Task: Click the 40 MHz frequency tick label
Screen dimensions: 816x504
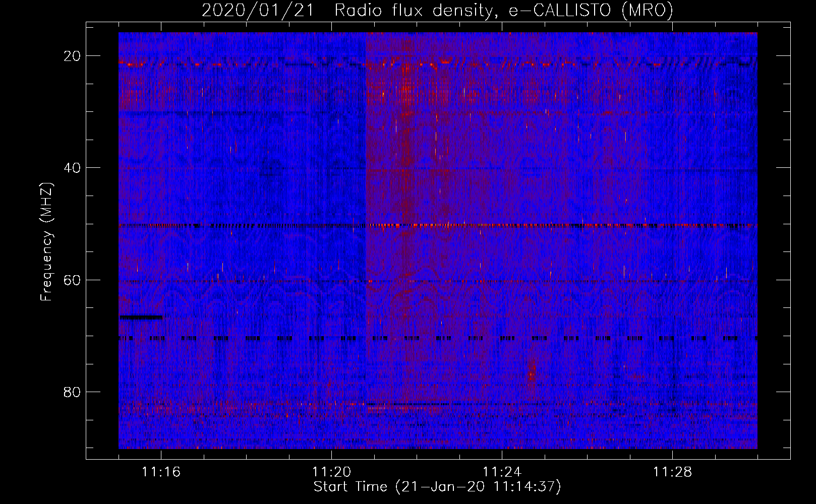Action: tap(73, 168)
